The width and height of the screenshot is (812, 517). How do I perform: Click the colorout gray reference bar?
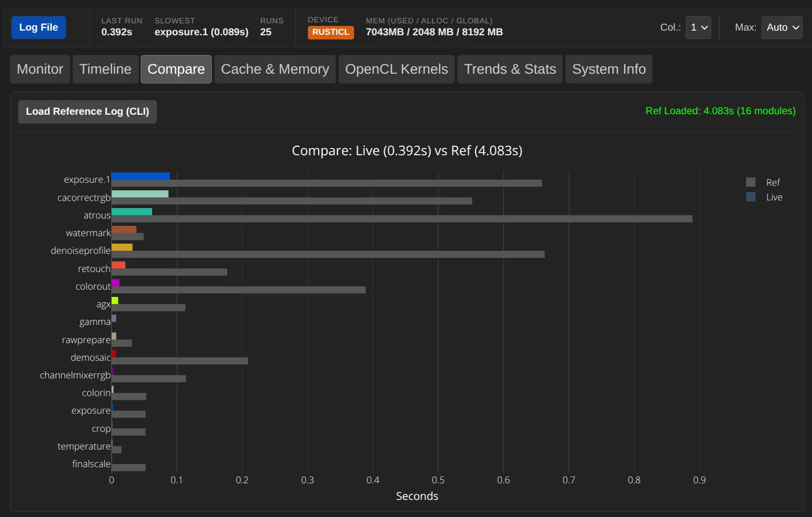[238, 290]
